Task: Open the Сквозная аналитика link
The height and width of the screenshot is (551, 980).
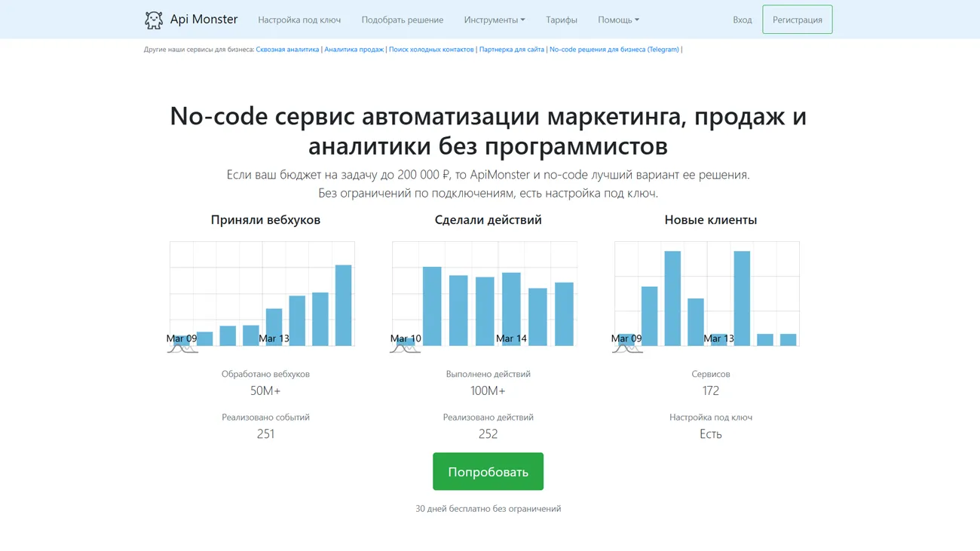Action: coord(286,48)
